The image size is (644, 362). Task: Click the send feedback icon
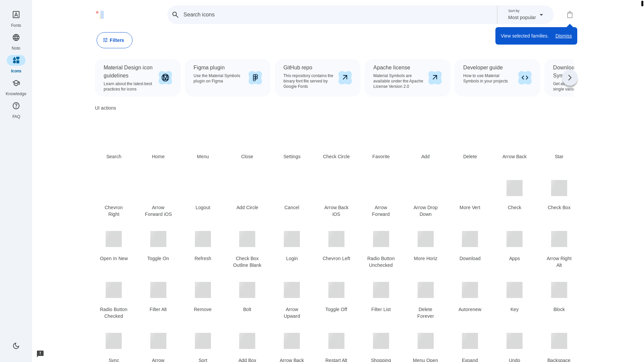click(x=40, y=354)
